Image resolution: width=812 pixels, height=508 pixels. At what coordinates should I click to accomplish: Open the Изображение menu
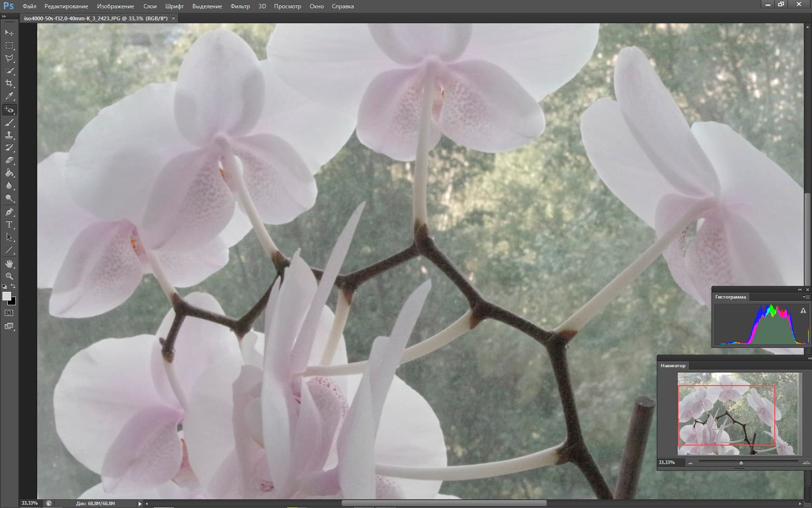(116, 6)
